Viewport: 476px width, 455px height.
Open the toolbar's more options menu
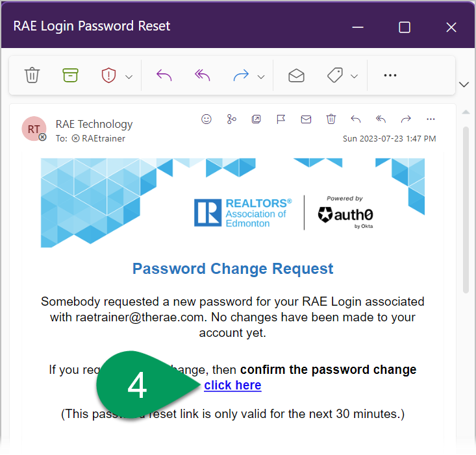(390, 75)
